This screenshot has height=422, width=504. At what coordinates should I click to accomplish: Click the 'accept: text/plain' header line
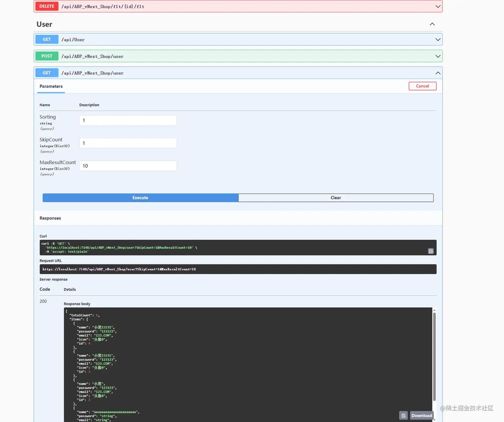tap(67, 251)
